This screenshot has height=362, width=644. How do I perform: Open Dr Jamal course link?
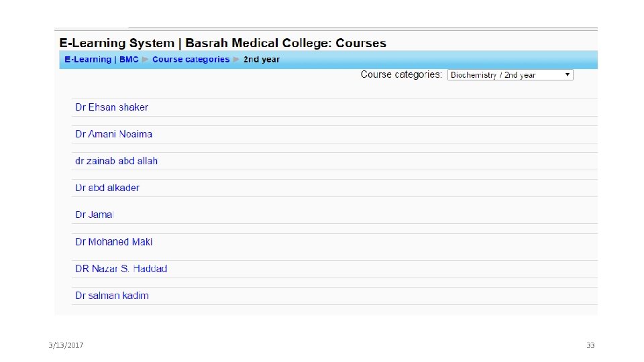[94, 215]
